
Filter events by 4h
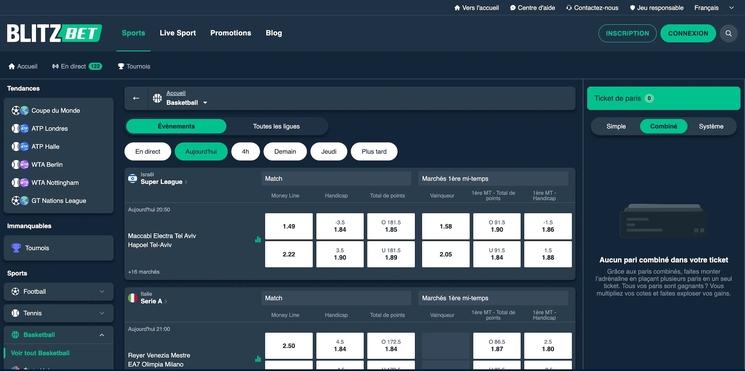246,152
